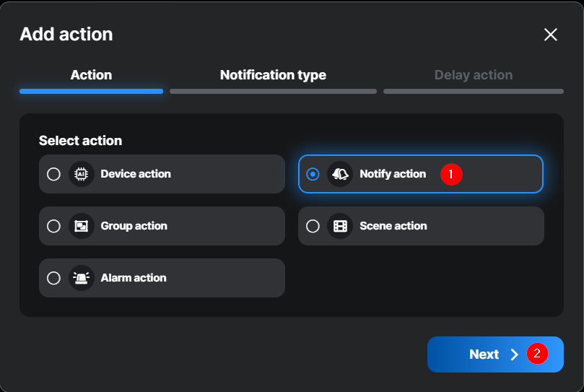Click the chevron arrow on Next button
The image size is (584, 392).
(x=514, y=354)
